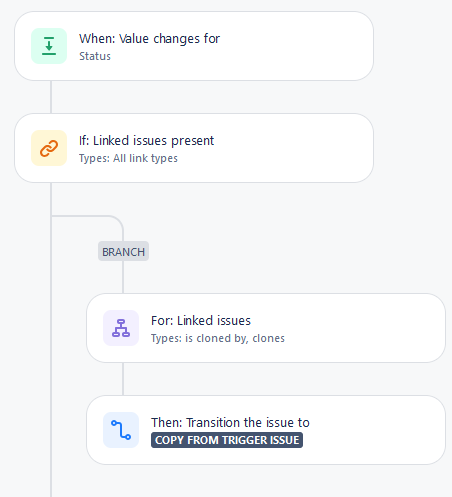Open the 'For: Linked issues' branch card

pyautogui.click(x=266, y=328)
